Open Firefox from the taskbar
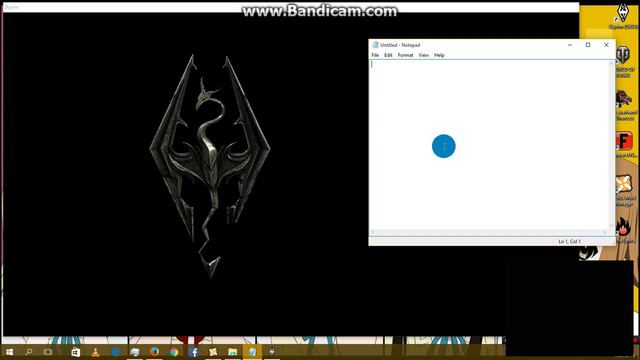The width and height of the screenshot is (640, 360). [154, 352]
